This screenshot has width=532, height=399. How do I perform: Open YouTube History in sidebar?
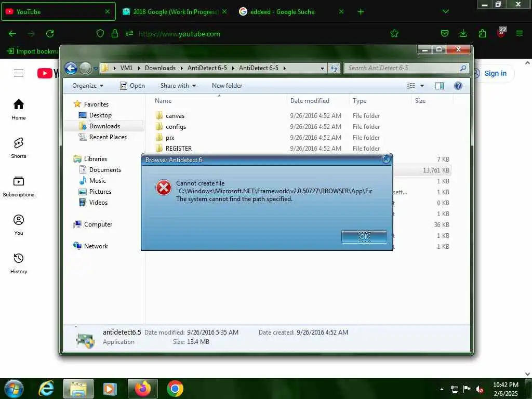(19, 263)
